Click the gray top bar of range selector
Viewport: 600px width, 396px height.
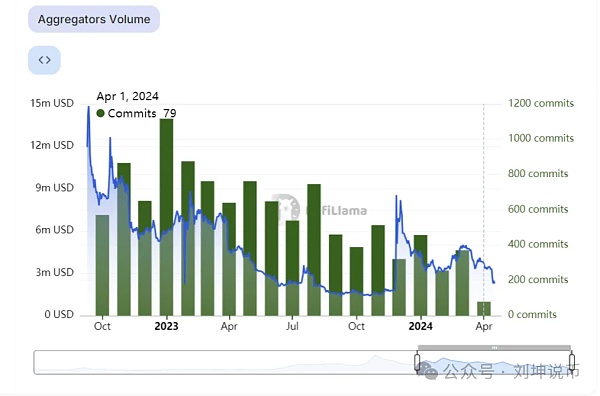click(x=494, y=347)
